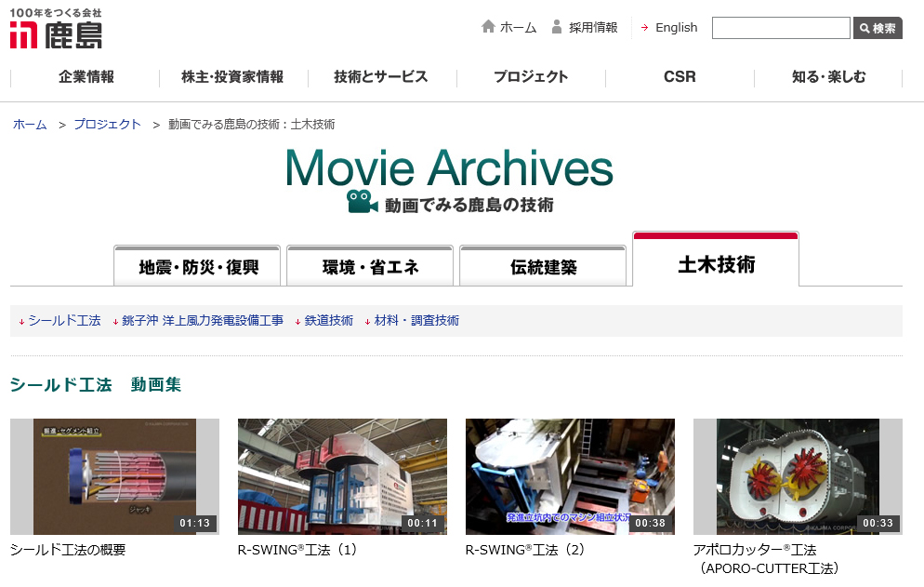Open the プロジェクト menu
The image size is (924, 587).
pos(531,76)
